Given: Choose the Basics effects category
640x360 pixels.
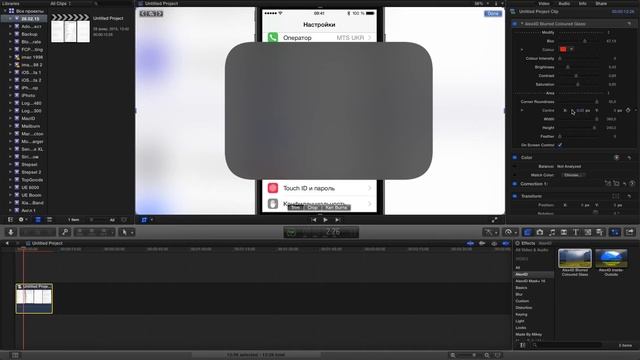Looking at the screenshot, I should (521, 288).
